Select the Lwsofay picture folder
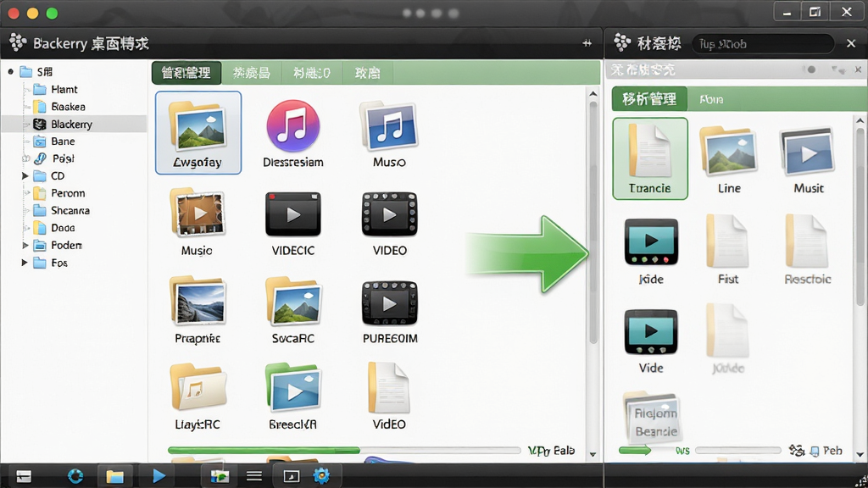This screenshot has width=868, height=488. [198, 133]
